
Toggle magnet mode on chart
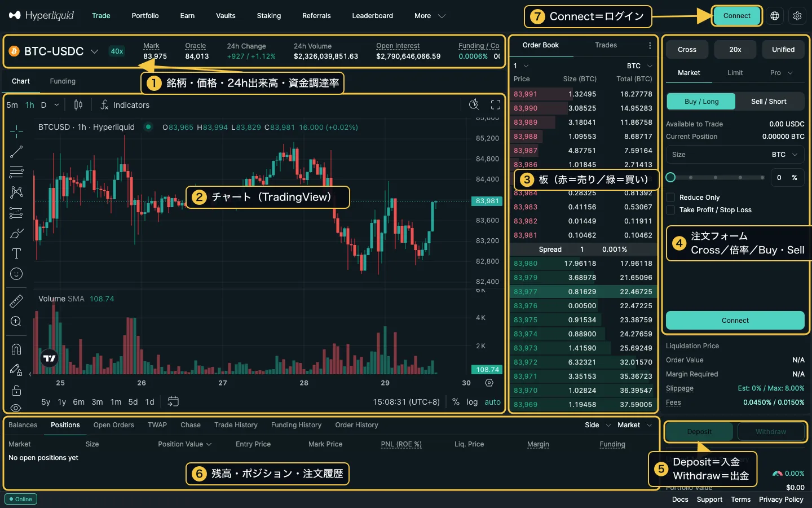pyautogui.click(x=16, y=349)
